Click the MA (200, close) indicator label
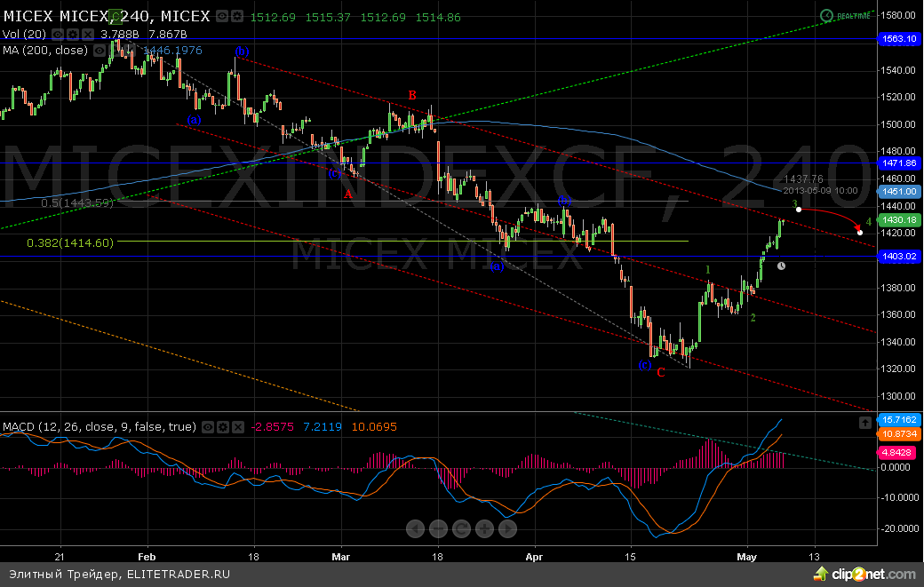Viewport: 924px width, 587px height. [x=45, y=51]
